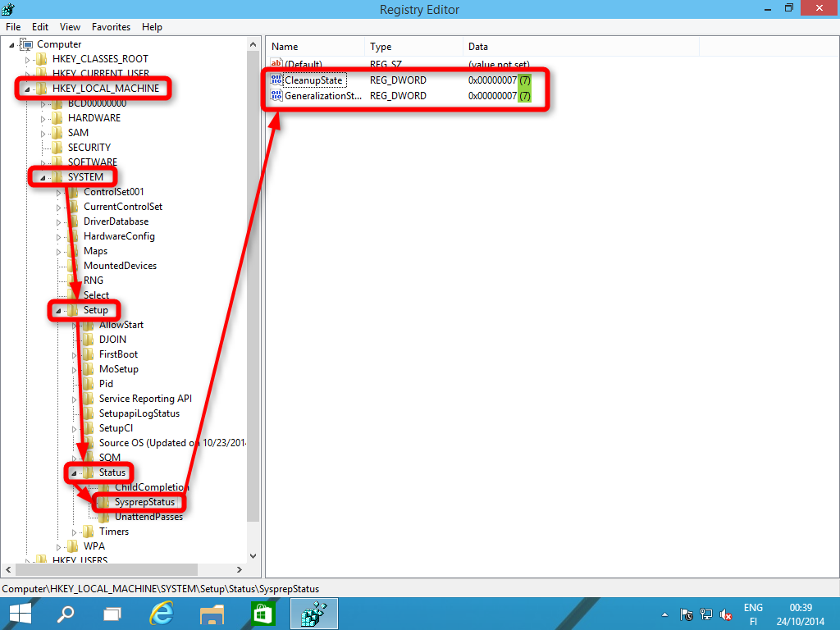Select the HardwareConfig key
This screenshot has height=630, width=840.
coord(119,236)
